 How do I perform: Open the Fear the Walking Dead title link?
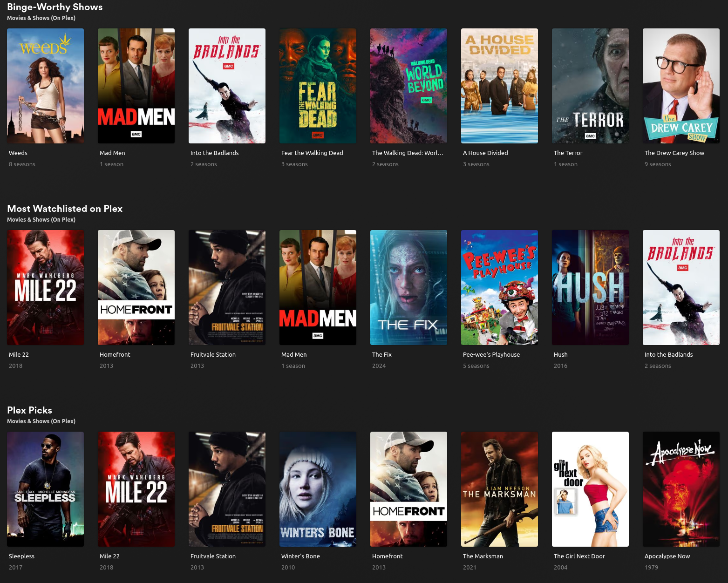tap(312, 153)
